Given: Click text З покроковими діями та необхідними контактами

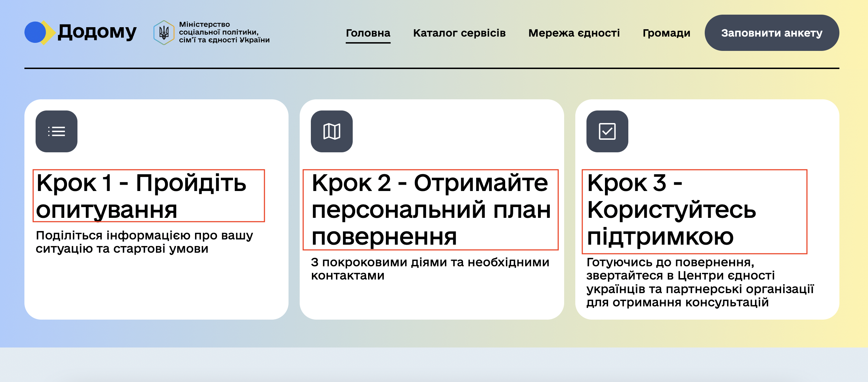Looking at the screenshot, I should click(x=430, y=269).
